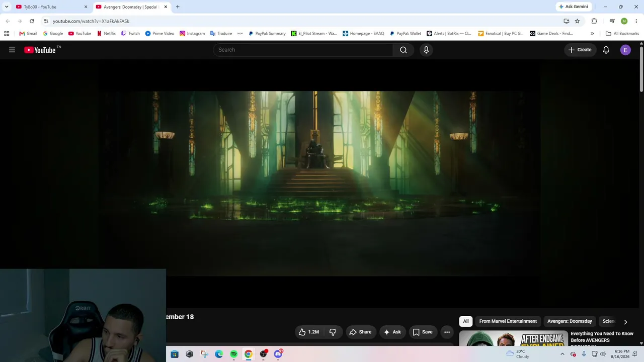The image size is (644, 362).
Task: Start voice search with the microphone
Action: pos(426,50)
